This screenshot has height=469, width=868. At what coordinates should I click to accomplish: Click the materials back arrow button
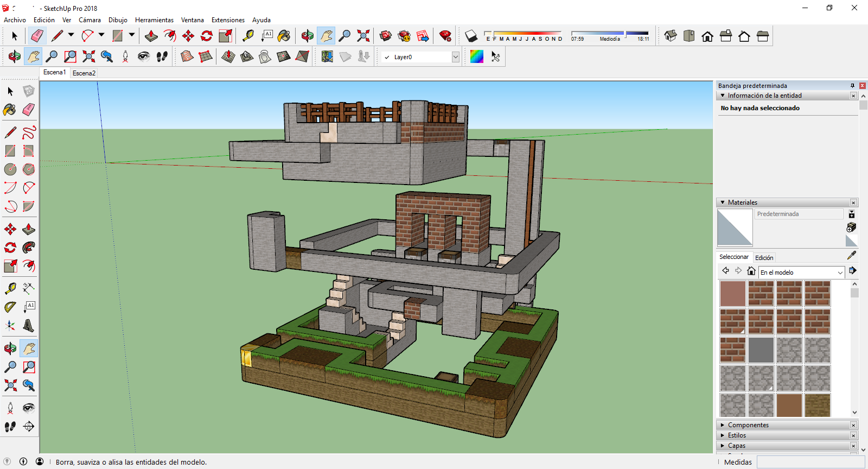(x=725, y=270)
